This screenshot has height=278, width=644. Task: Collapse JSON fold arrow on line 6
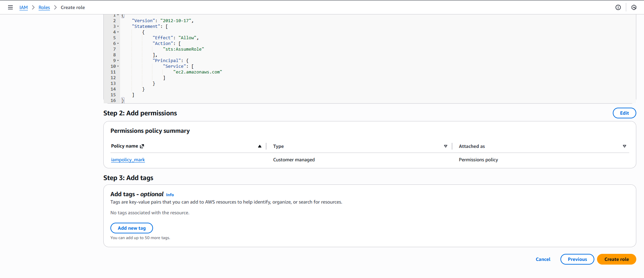click(118, 44)
